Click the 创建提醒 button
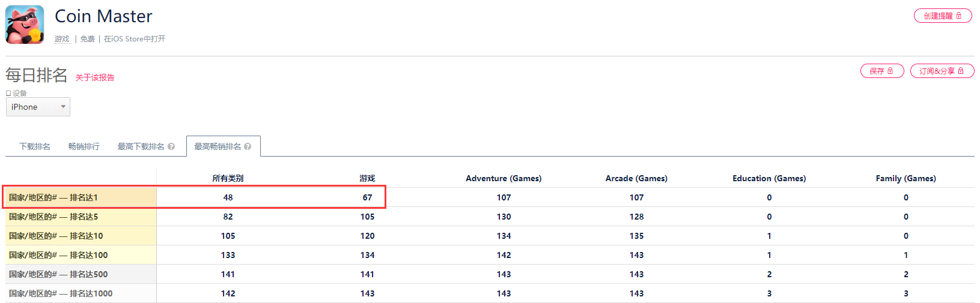 pyautogui.click(x=943, y=16)
